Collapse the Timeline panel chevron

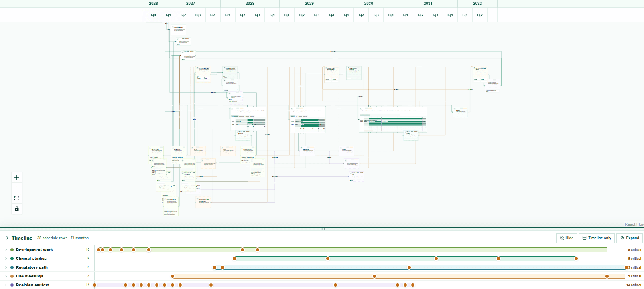[x=7, y=238]
